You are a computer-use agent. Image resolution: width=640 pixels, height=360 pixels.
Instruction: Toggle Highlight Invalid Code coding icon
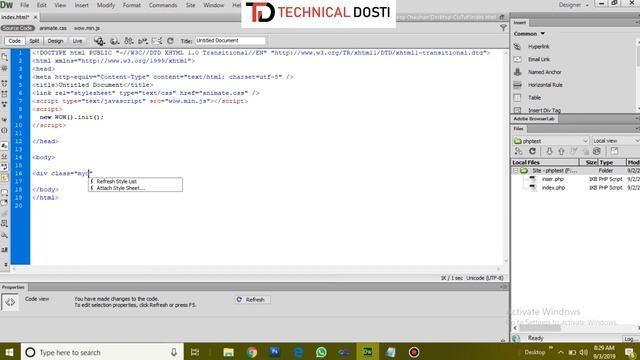pyautogui.click(x=4, y=156)
